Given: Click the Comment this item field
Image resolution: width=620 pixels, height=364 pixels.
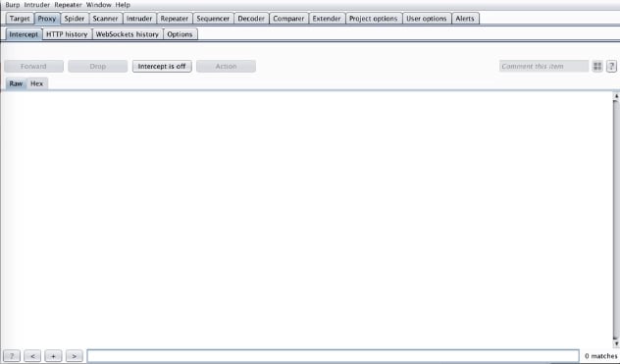Looking at the screenshot, I should 543,66.
